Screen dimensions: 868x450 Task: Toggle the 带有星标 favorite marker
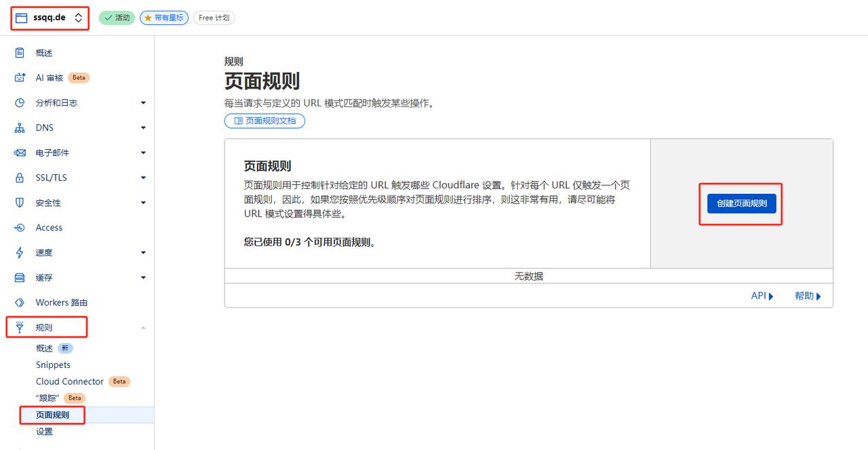[163, 18]
